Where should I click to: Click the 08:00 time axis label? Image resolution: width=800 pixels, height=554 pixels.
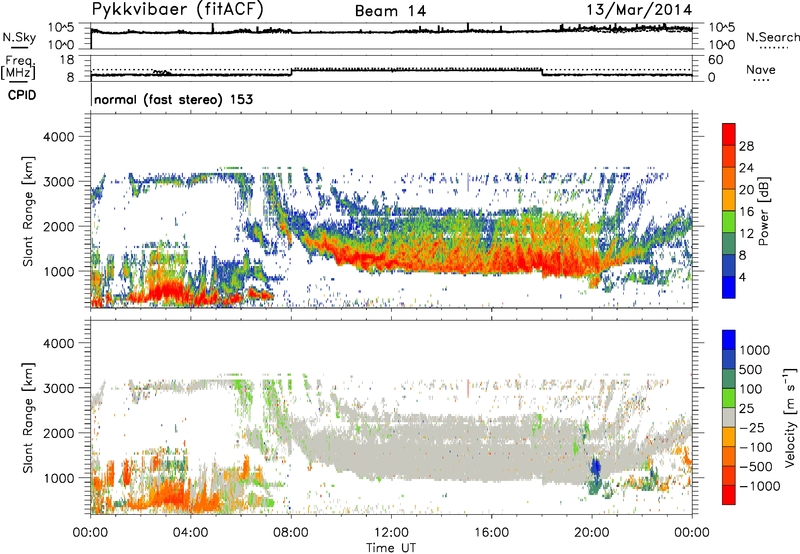click(291, 532)
